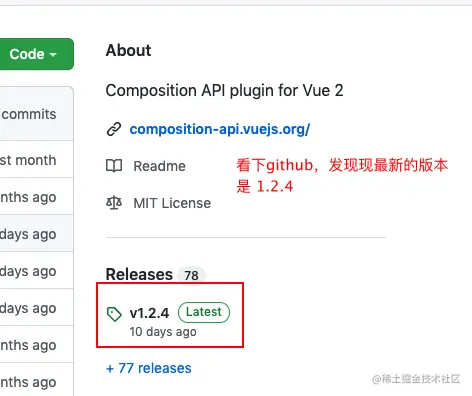
Task: Click the release tag icon
Action: (x=114, y=314)
